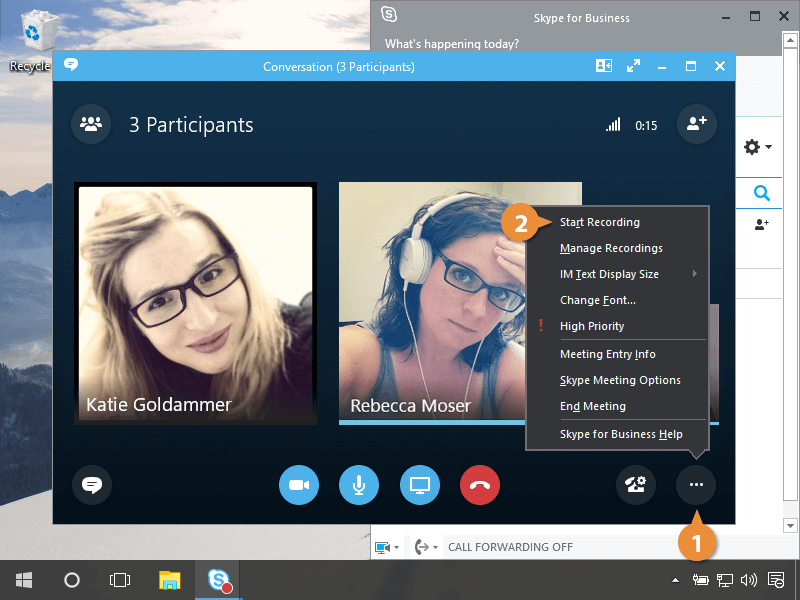This screenshot has width=800, height=600.
Task: Click the More Options ellipsis button
Action: pyautogui.click(x=696, y=485)
